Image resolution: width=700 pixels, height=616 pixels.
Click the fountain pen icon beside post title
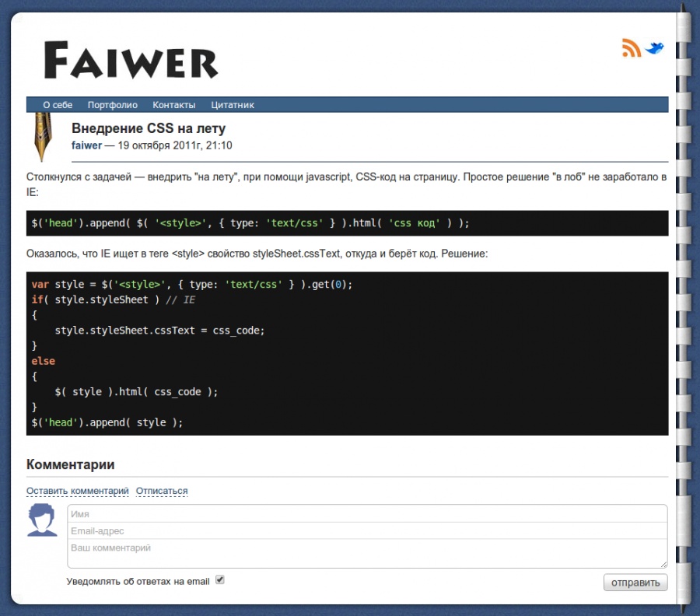click(42, 136)
